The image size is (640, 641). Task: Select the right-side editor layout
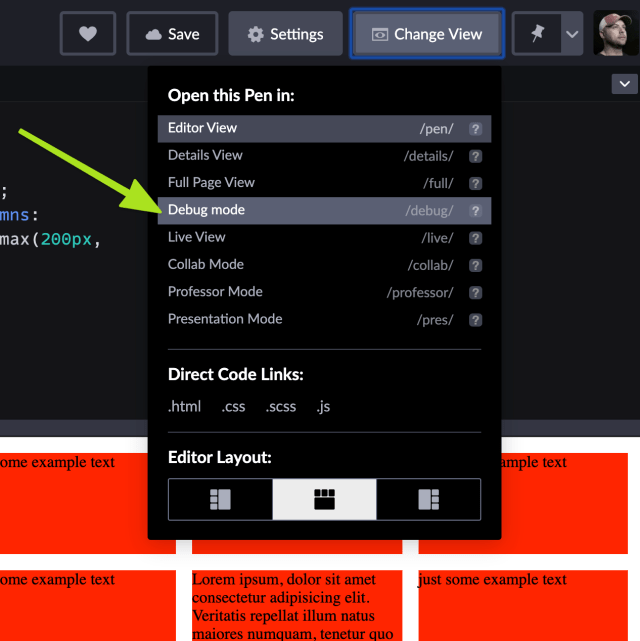click(x=428, y=499)
